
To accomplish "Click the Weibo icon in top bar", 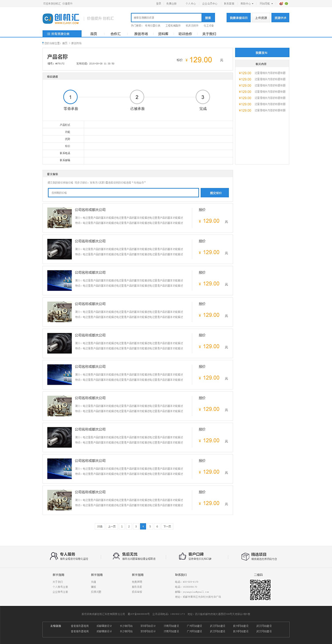I will coord(281,3).
